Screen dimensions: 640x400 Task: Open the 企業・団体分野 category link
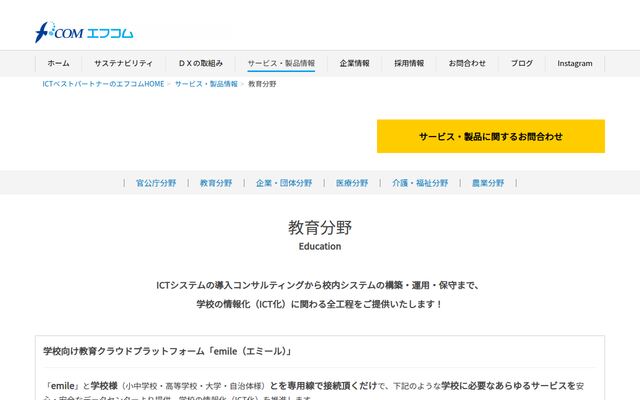(284, 183)
